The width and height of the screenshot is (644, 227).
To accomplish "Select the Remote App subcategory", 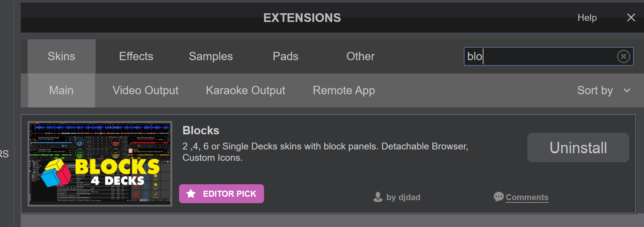I will [x=344, y=90].
